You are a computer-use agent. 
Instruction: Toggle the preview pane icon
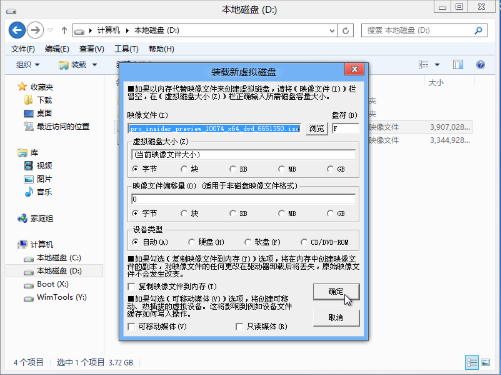[x=458, y=64]
